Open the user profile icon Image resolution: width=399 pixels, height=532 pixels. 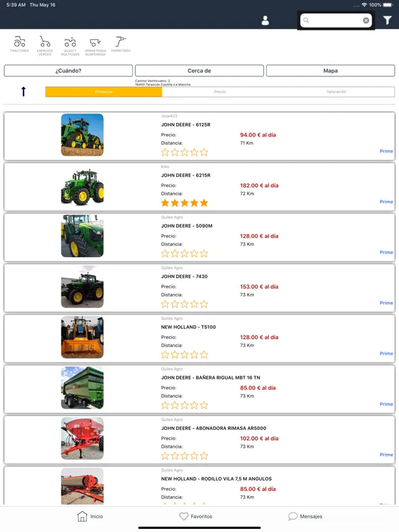(265, 20)
